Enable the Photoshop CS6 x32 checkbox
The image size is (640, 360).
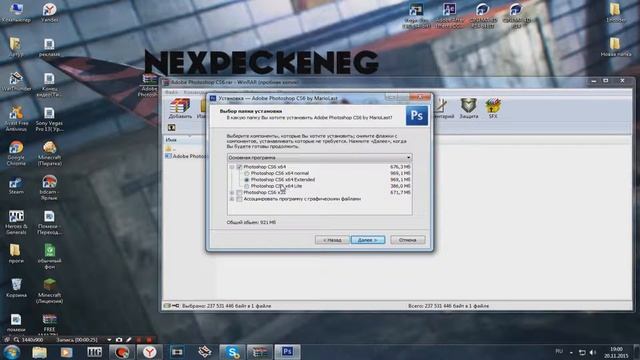click(x=239, y=193)
